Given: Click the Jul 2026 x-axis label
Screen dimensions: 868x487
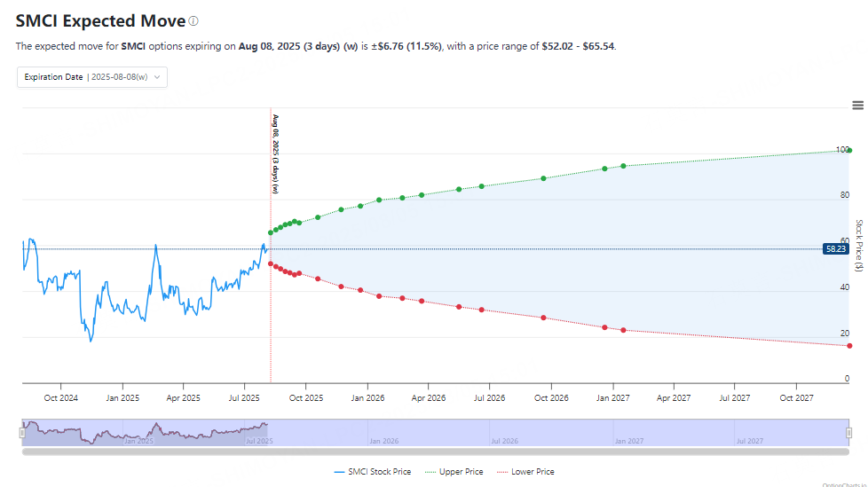Looking at the screenshot, I should point(489,398).
